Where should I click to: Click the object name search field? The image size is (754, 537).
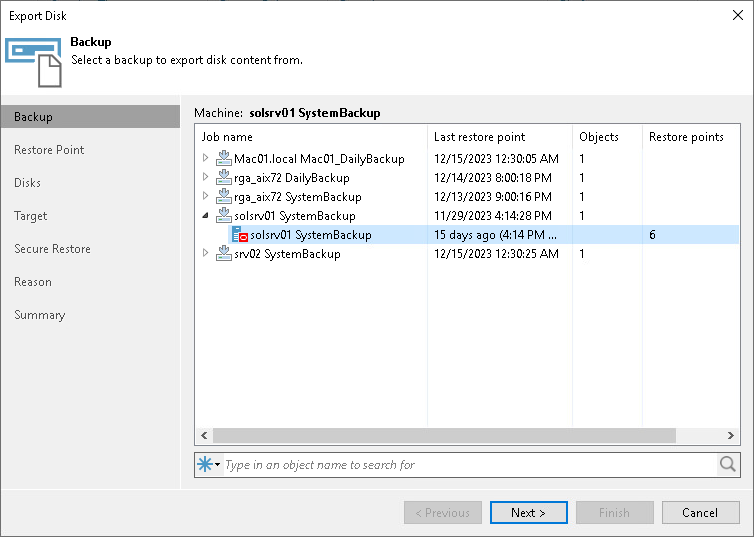[469, 464]
